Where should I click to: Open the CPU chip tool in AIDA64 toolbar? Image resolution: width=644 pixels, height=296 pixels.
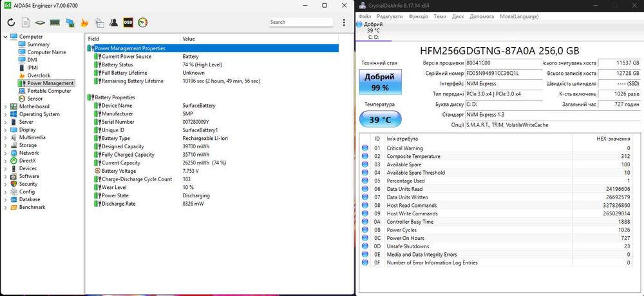[x=40, y=22]
